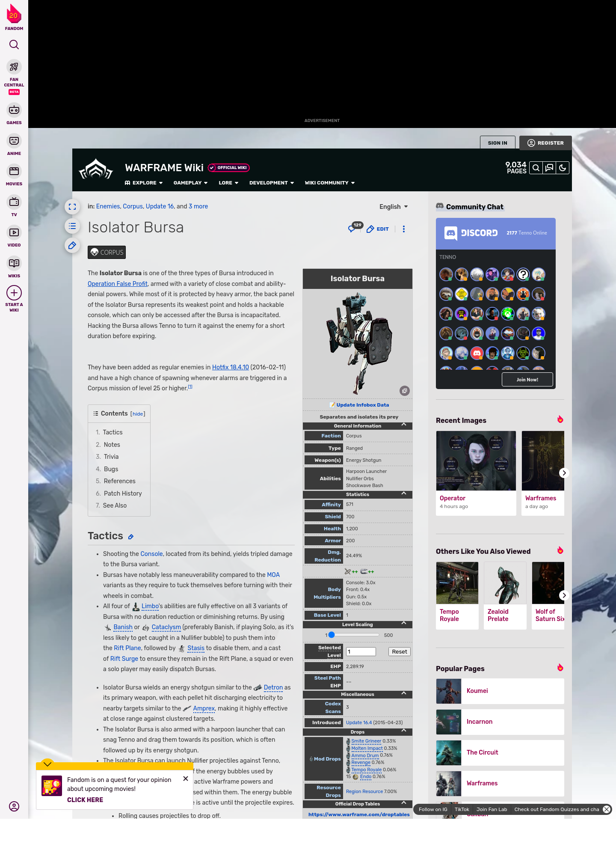Click the Level Scaling slider handle
Image resolution: width=616 pixels, height=856 pixels.
332,635
